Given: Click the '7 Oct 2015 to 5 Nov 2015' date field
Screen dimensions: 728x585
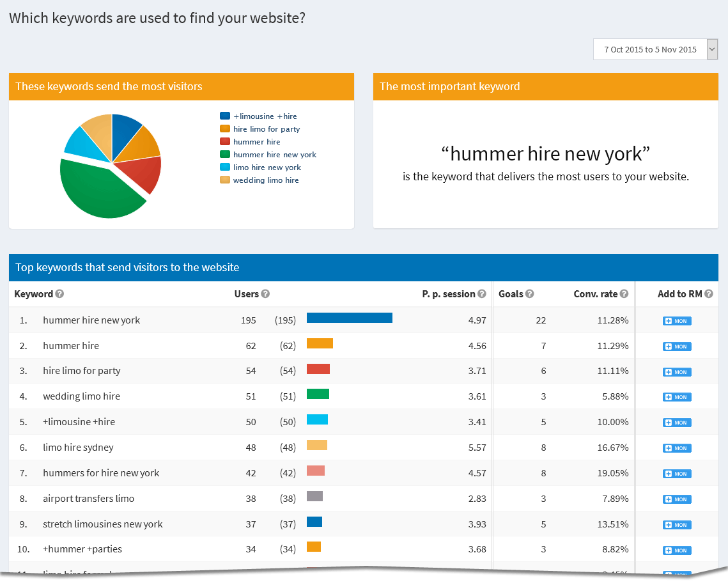Looking at the screenshot, I should pos(649,49).
